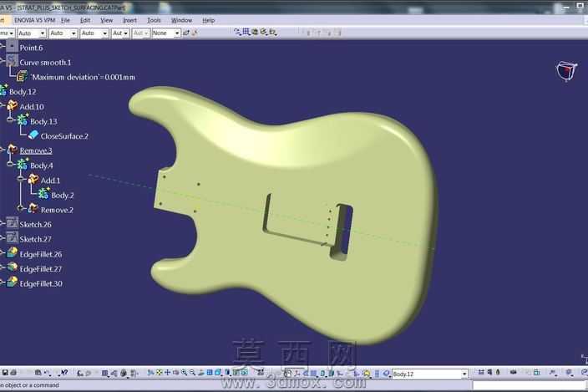Select the Pan view tool
588x392 pixels.
167,373
